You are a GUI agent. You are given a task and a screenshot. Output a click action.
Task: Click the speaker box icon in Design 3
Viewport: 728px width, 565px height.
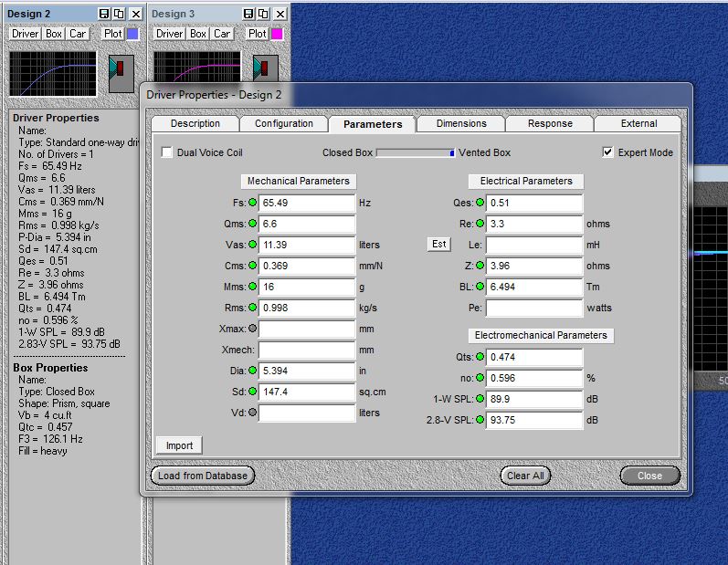266,68
